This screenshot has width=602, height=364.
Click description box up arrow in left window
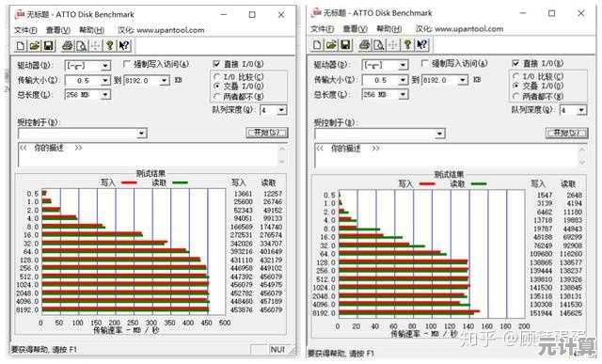coord(282,149)
